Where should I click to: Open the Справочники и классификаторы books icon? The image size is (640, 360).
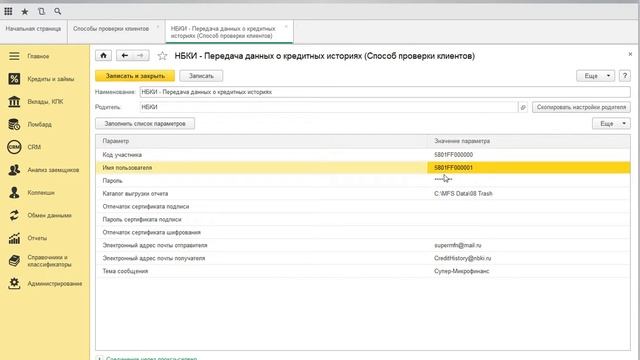point(14,260)
